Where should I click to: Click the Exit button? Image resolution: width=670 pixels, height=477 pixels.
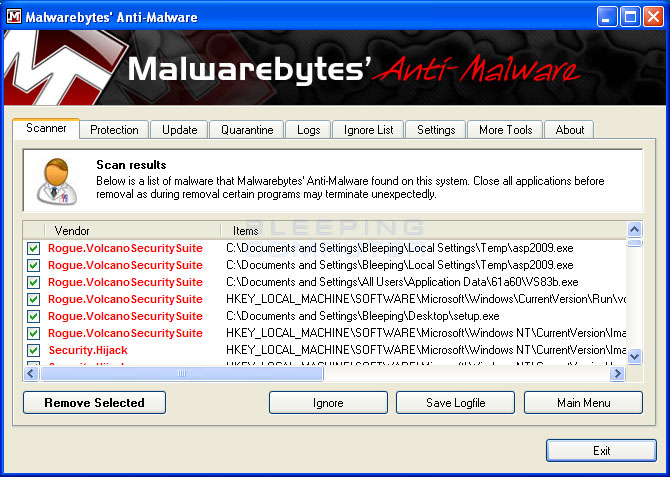(x=601, y=450)
